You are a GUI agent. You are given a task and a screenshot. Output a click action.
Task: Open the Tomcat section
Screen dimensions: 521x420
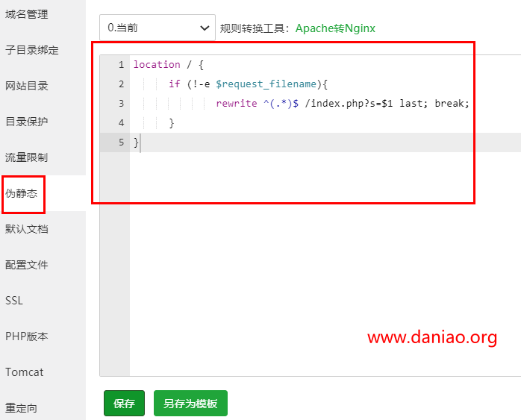(24, 372)
